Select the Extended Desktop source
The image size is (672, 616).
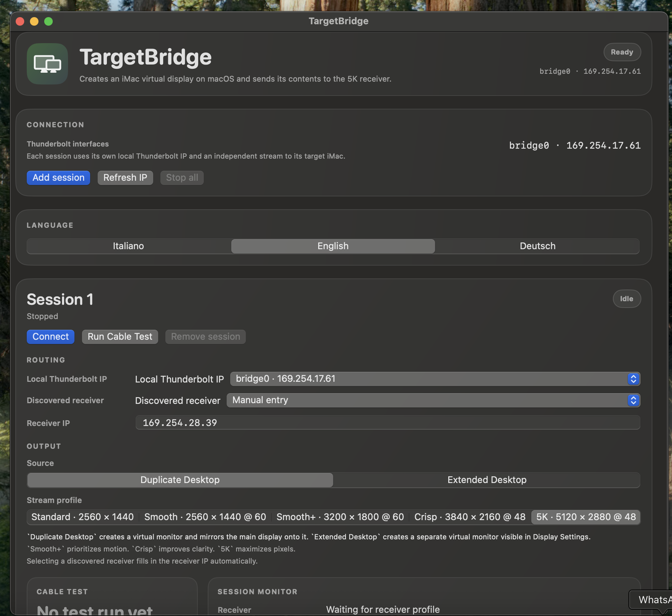point(487,480)
